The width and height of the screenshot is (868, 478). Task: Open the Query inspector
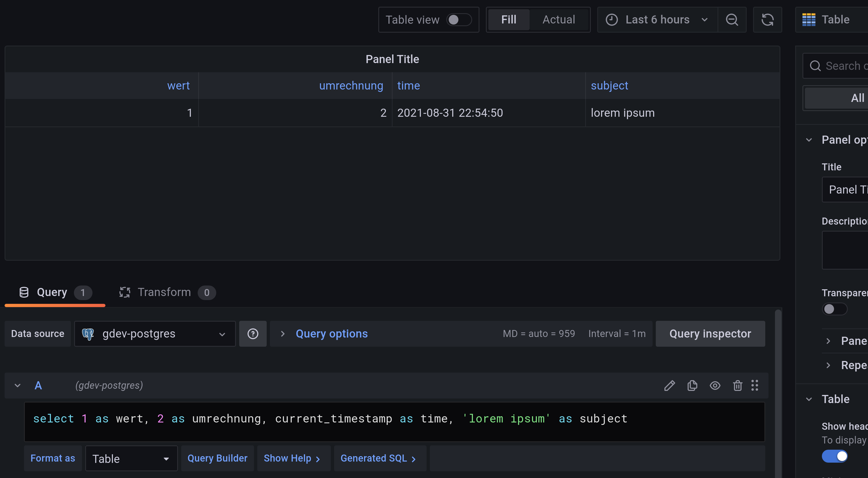[x=710, y=334]
